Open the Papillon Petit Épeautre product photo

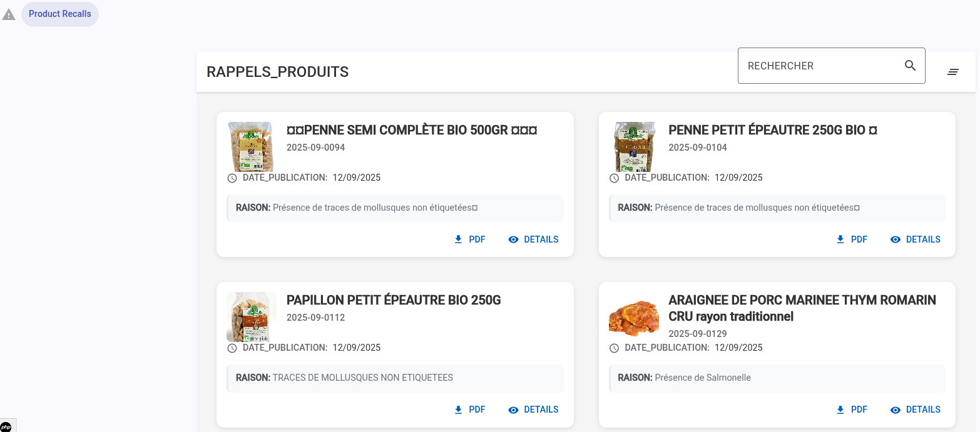pyautogui.click(x=251, y=317)
